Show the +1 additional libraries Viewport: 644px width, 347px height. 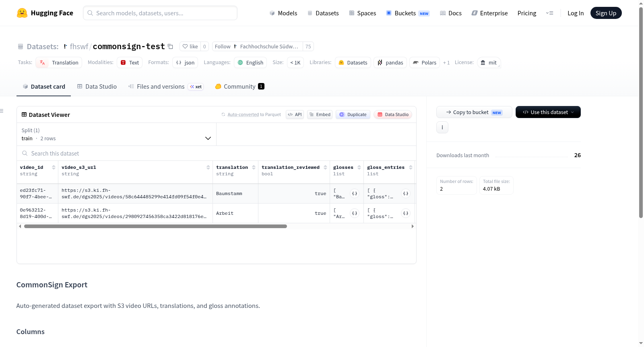446,63
